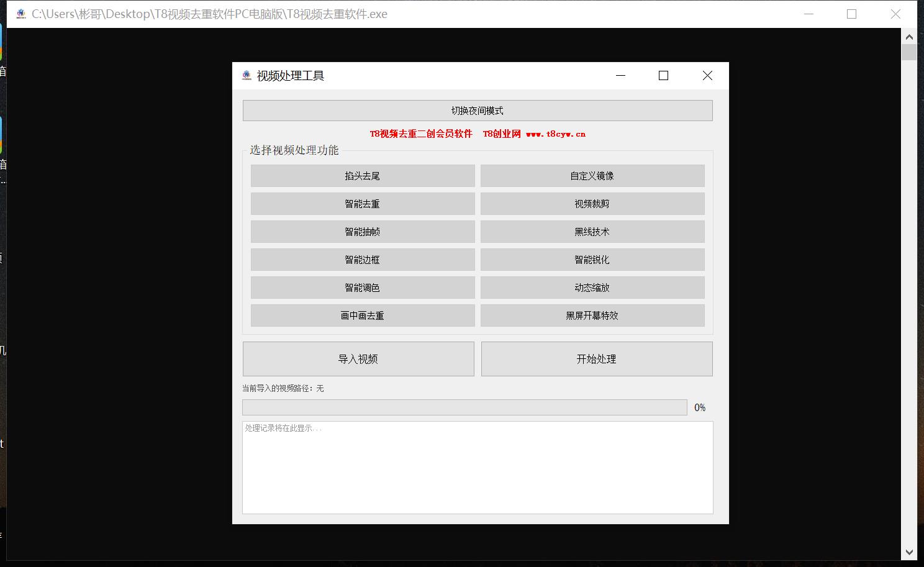
Task: Activate the 智能边框 button
Action: click(363, 260)
